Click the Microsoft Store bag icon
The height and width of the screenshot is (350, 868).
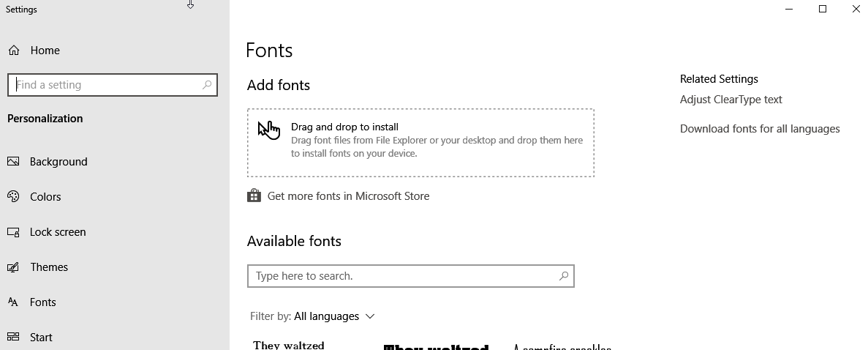(x=254, y=196)
